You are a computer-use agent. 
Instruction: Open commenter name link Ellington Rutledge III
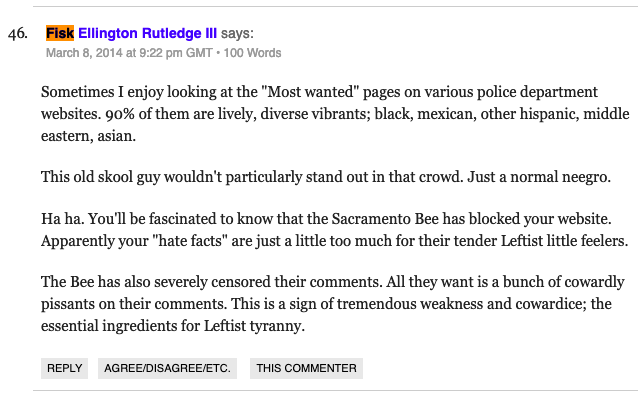pos(147,33)
